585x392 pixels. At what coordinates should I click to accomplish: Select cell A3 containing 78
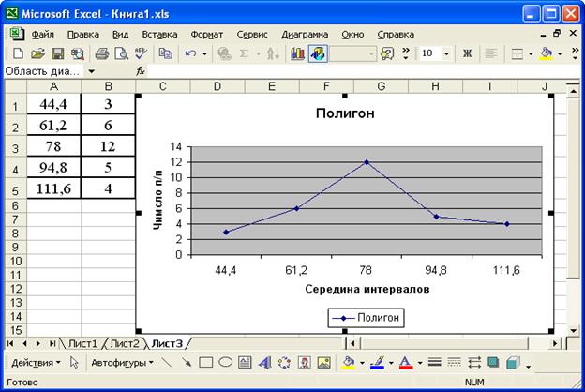click(54, 148)
